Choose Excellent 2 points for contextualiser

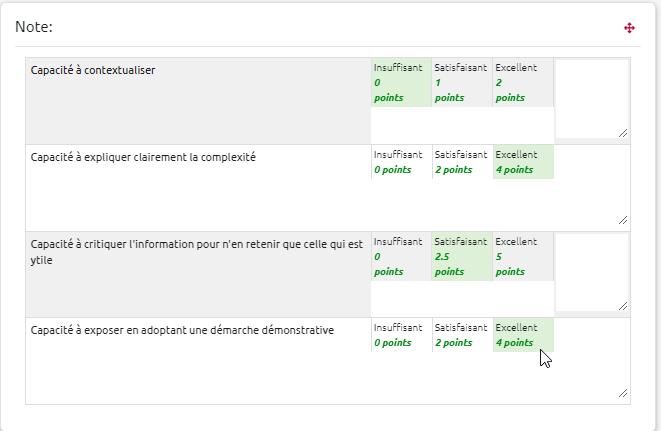(x=522, y=82)
